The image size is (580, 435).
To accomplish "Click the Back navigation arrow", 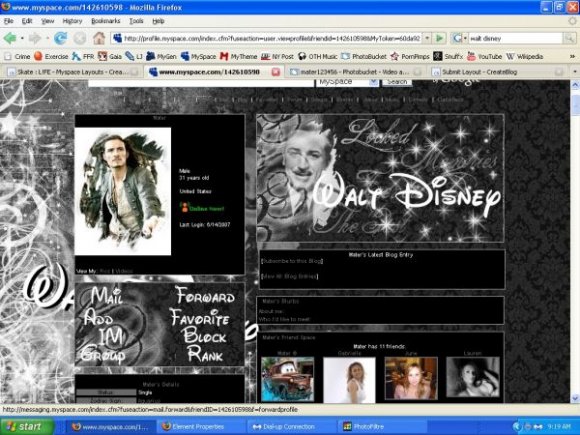I will pyautogui.click(x=10, y=38).
